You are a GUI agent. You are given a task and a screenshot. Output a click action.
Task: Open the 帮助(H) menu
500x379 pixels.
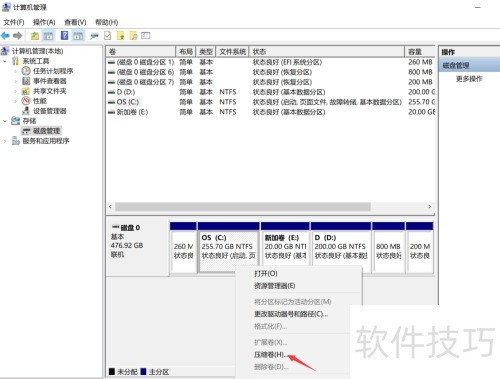click(x=107, y=22)
